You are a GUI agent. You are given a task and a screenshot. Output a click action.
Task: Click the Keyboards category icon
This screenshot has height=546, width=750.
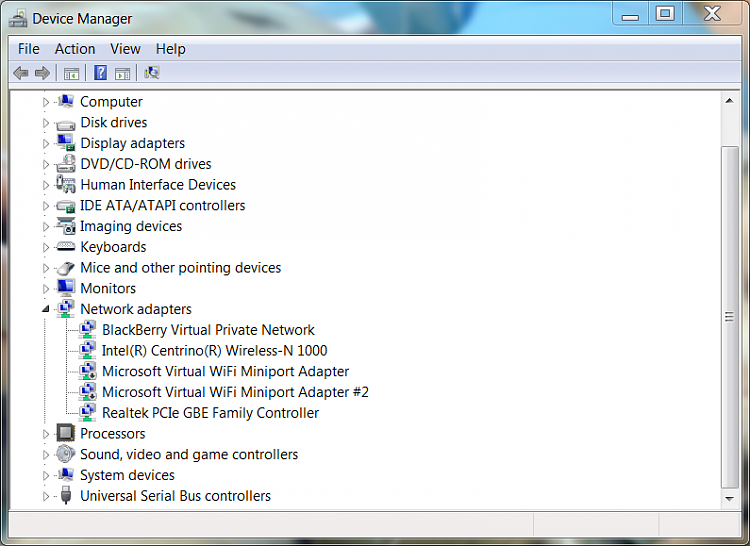[66, 247]
